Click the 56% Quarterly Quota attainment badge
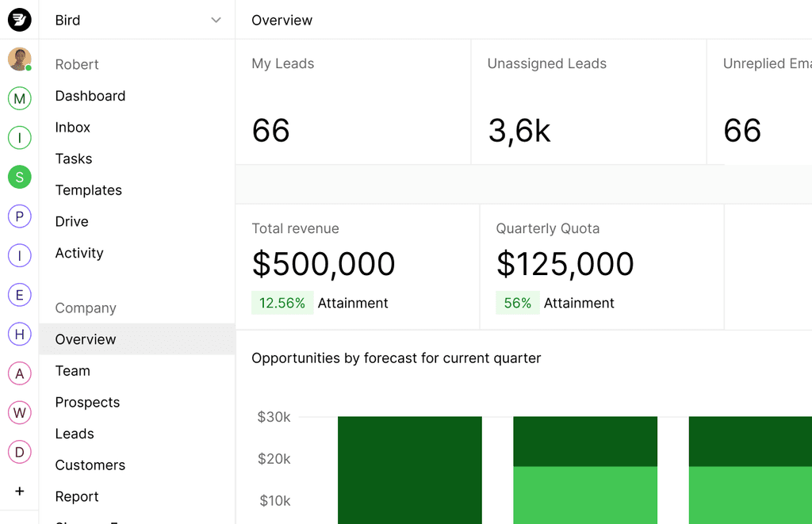This screenshot has height=524, width=812. [x=517, y=303]
